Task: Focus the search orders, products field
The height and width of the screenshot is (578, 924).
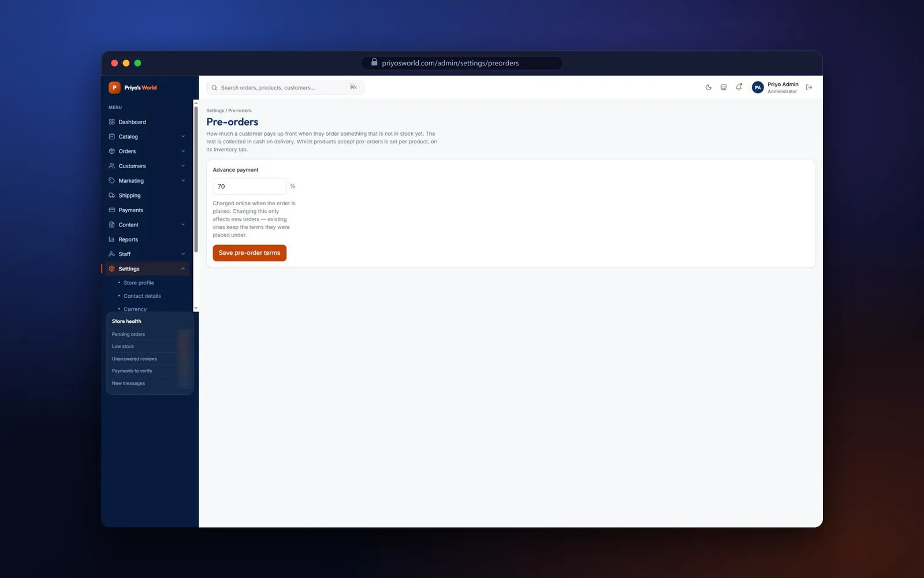Action: [285, 88]
